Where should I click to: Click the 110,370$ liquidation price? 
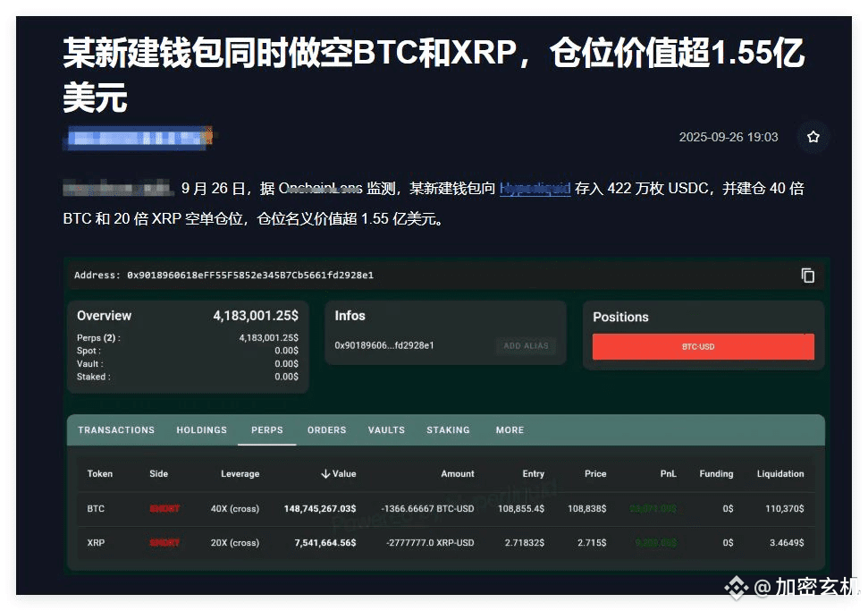[x=784, y=508]
